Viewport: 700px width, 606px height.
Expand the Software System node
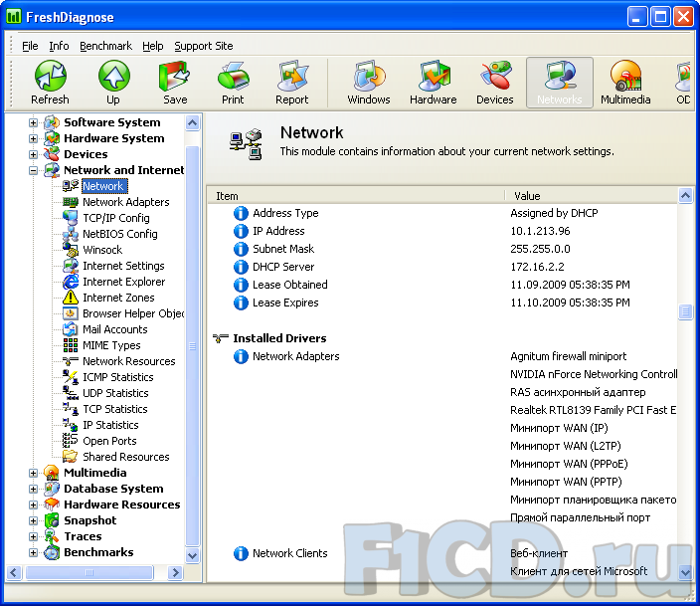(33, 122)
